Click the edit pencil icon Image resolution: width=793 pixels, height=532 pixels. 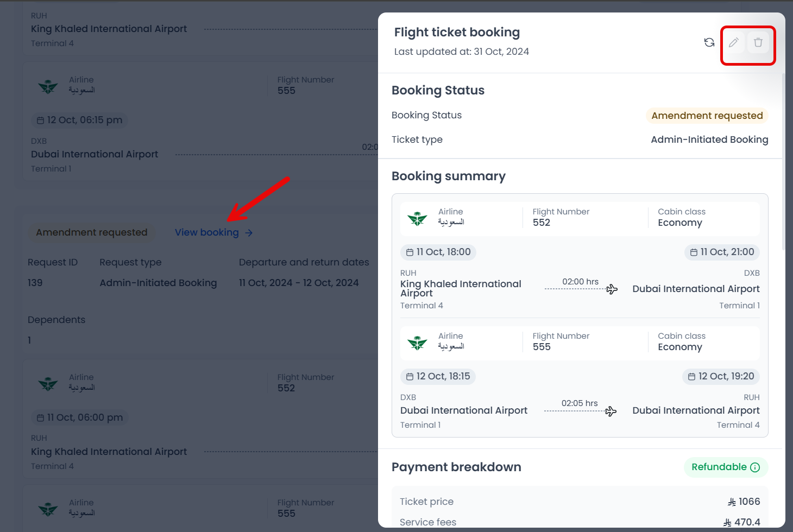(734, 42)
